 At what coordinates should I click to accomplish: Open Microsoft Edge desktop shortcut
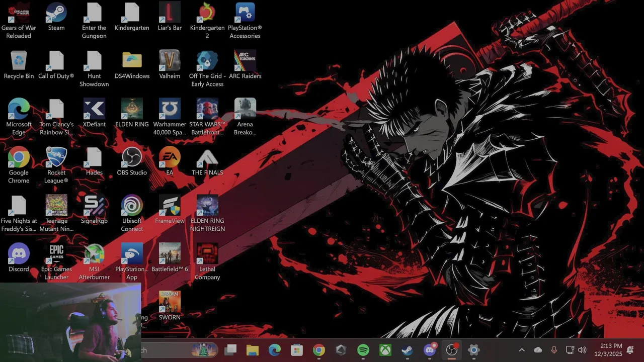tap(19, 118)
